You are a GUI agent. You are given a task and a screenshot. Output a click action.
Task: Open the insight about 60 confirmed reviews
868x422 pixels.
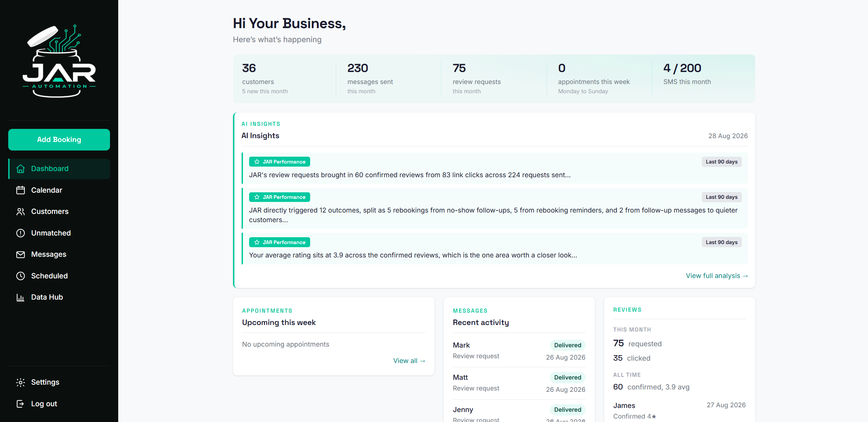click(494, 168)
